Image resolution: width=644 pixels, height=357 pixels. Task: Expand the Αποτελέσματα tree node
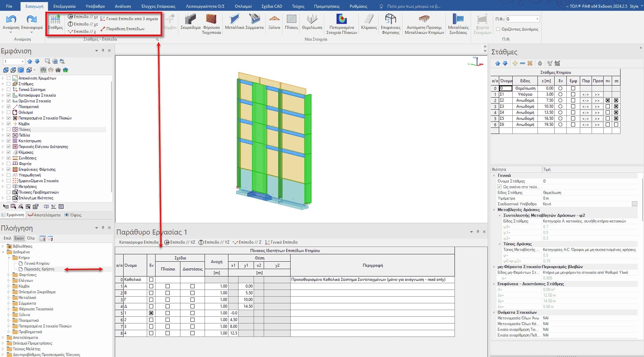click(3, 338)
